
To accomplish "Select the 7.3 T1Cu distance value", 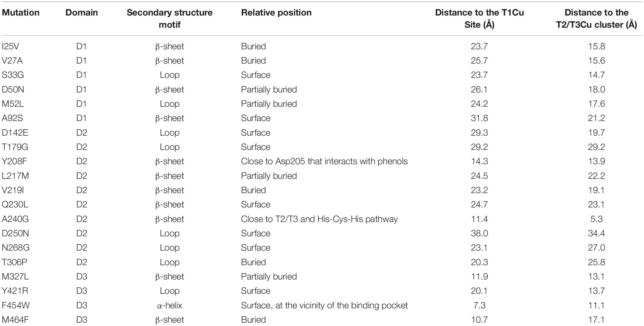I will pos(480,305).
